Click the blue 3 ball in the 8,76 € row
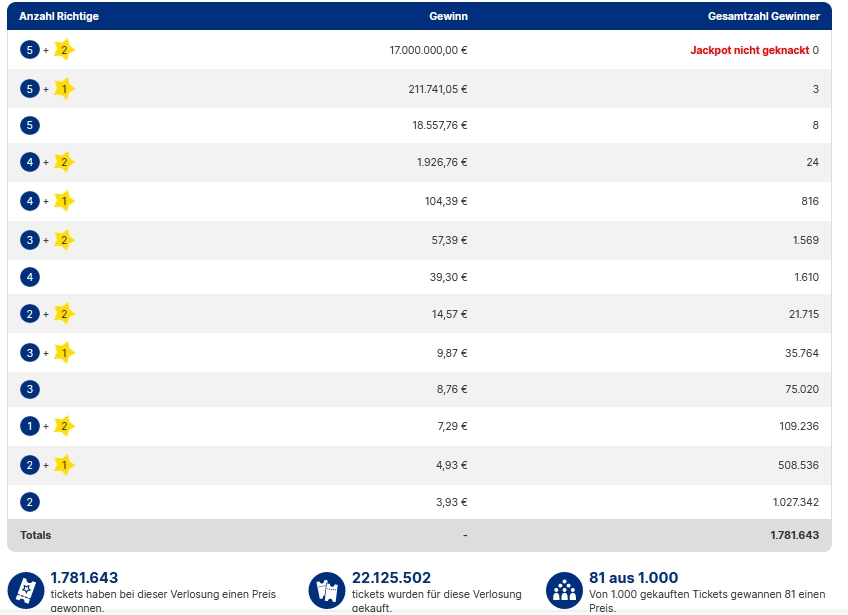Screen dimensions: 848x615 pyautogui.click(x=30, y=389)
